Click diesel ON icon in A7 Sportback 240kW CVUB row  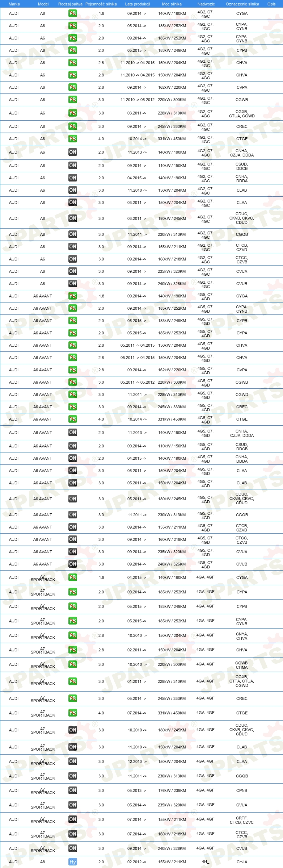[x=72, y=848]
